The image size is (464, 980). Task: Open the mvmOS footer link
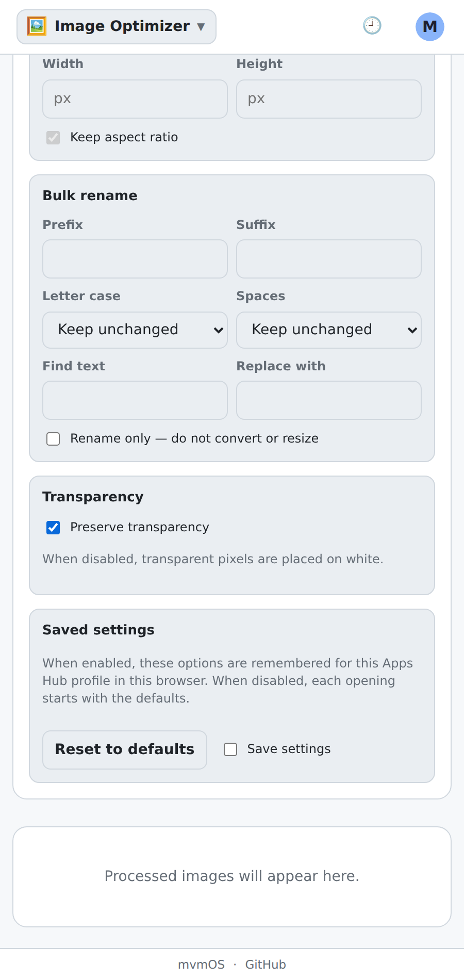tap(201, 965)
